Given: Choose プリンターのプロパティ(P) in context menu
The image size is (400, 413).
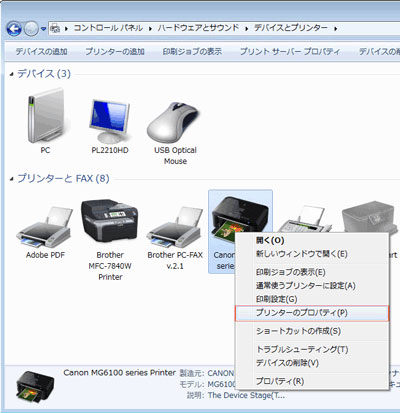Looking at the screenshot, I should point(312,313).
